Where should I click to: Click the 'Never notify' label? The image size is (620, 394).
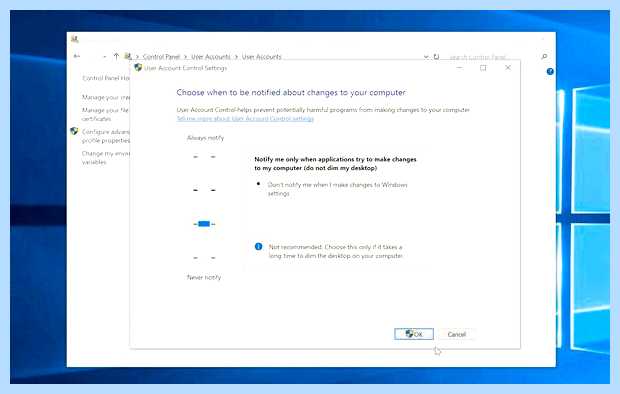(204, 277)
